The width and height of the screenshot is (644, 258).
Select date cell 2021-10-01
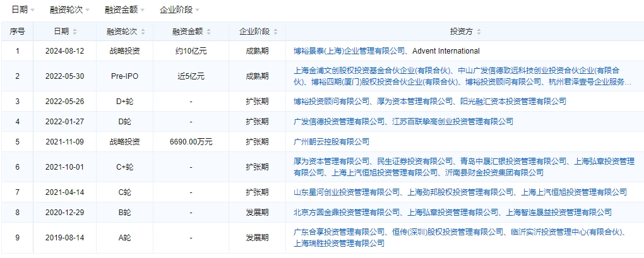pos(64,167)
